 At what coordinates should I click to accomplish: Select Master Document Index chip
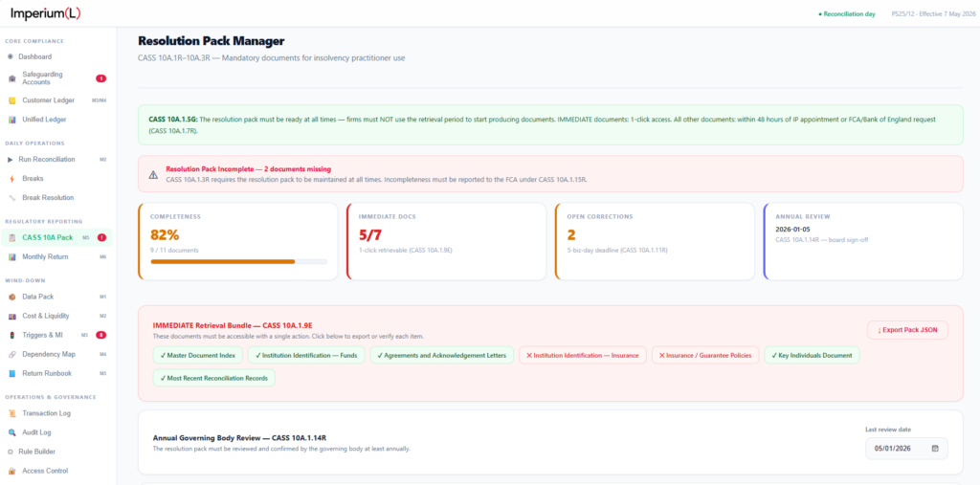point(197,355)
